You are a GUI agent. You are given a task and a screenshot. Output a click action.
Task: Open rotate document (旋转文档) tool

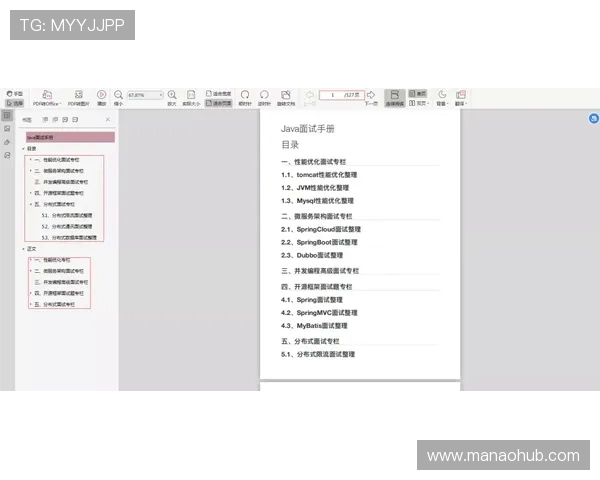pyautogui.click(x=286, y=98)
